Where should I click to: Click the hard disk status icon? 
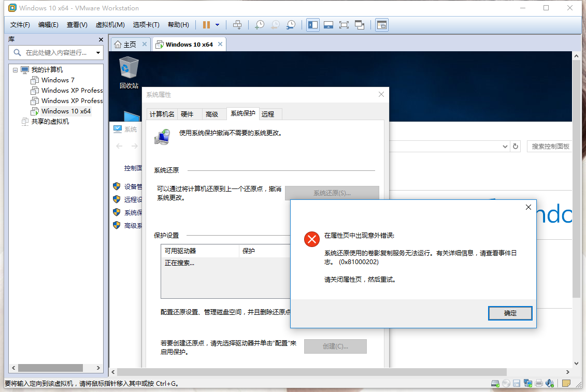coord(495,383)
